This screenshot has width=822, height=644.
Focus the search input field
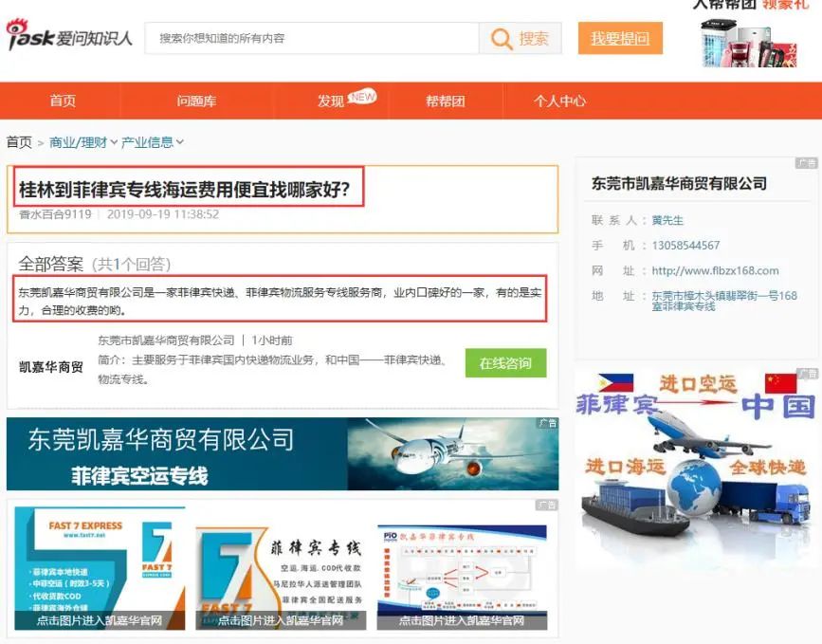click(312, 38)
